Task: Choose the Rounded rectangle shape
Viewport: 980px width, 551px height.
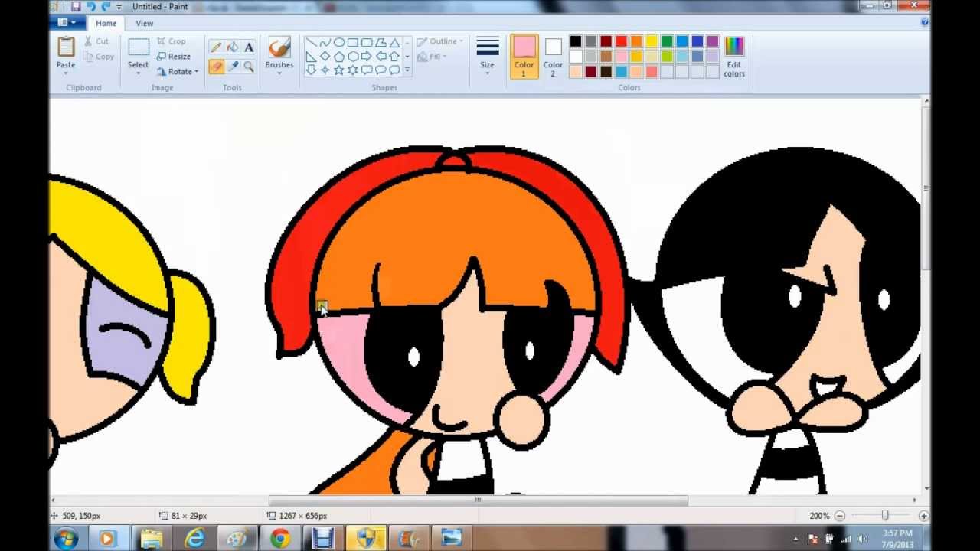Action: point(366,43)
